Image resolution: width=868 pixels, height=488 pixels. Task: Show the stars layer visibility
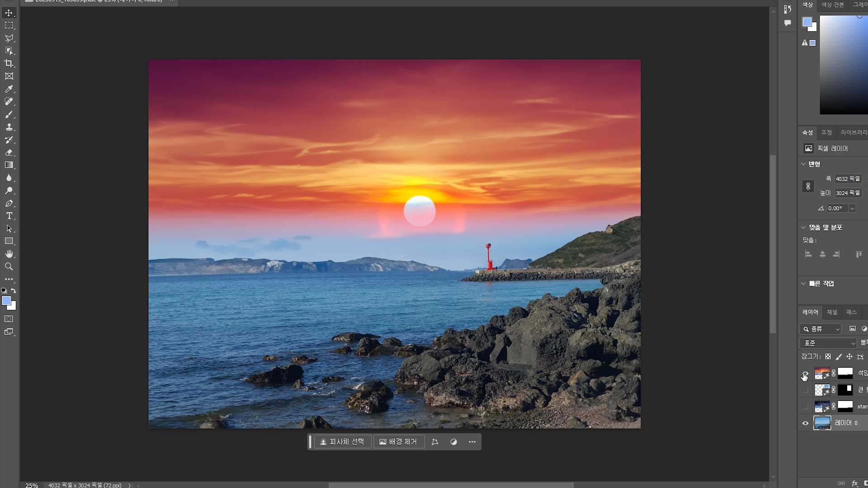(805, 407)
